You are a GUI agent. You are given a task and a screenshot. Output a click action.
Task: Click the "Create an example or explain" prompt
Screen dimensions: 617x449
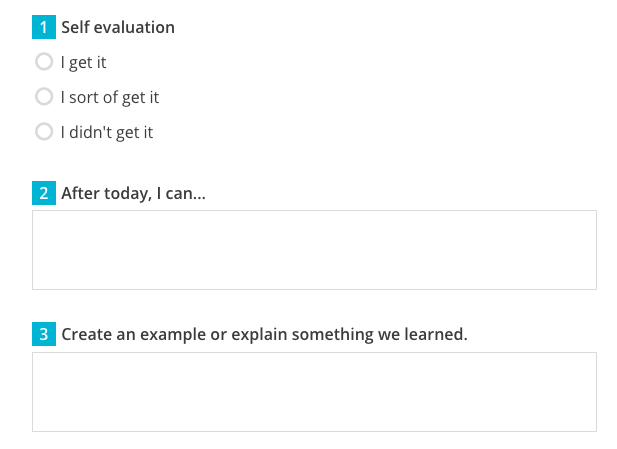click(x=264, y=334)
